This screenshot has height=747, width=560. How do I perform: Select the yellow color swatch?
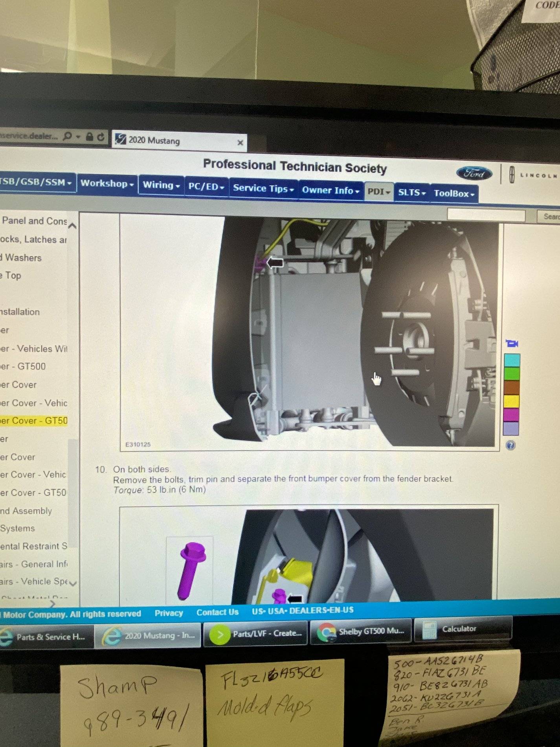[x=512, y=401]
